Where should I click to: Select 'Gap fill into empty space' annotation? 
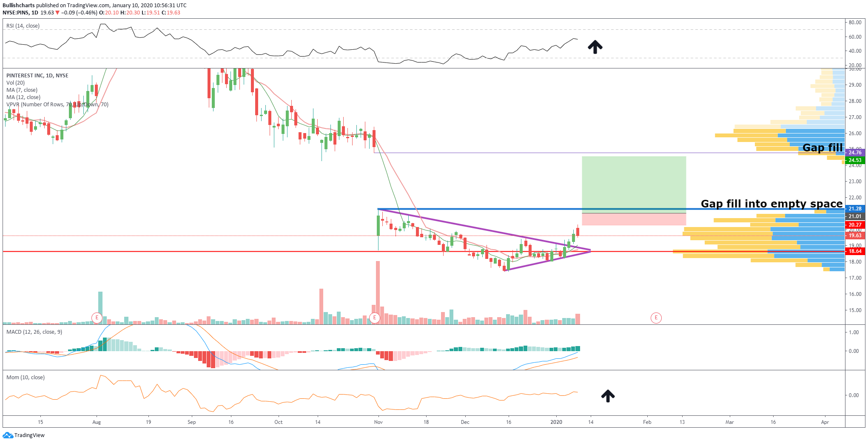[x=771, y=204]
